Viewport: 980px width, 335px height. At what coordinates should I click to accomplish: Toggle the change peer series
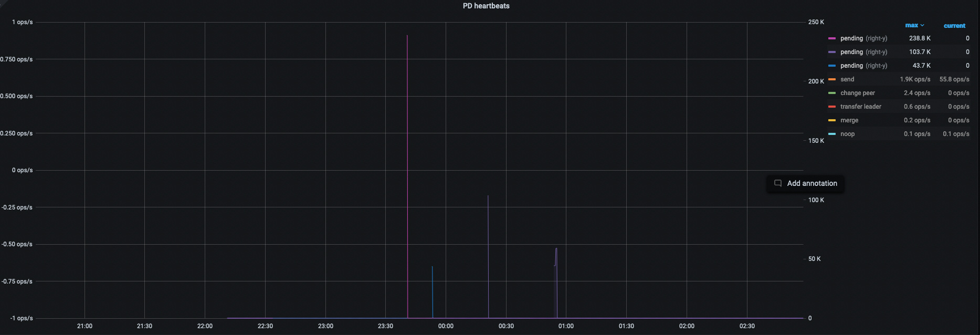click(x=858, y=93)
